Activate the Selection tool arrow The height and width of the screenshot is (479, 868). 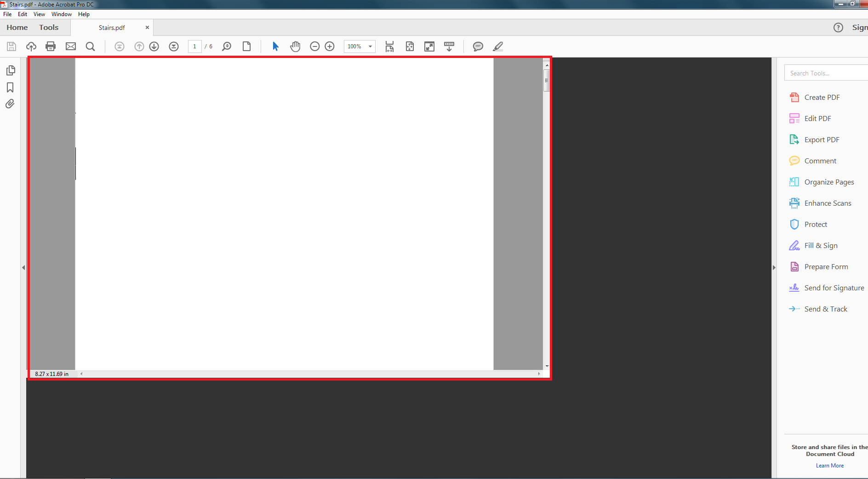coord(275,46)
